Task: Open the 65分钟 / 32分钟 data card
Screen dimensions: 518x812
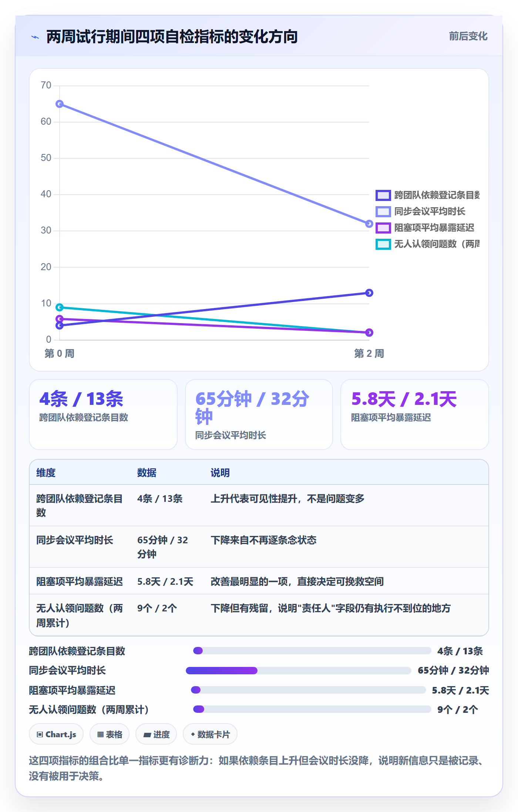Action: pyautogui.click(x=259, y=415)
